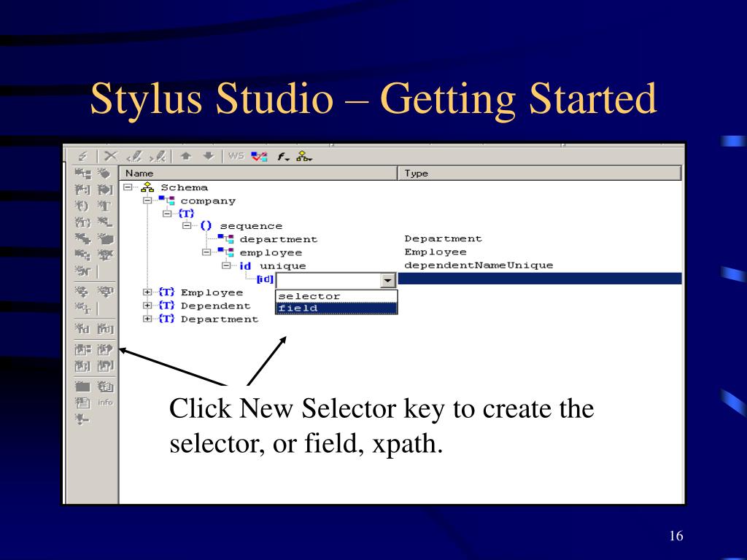Collapse the {T} node under company
This screenshot has width=747, height=560.
tap(167, 214)
